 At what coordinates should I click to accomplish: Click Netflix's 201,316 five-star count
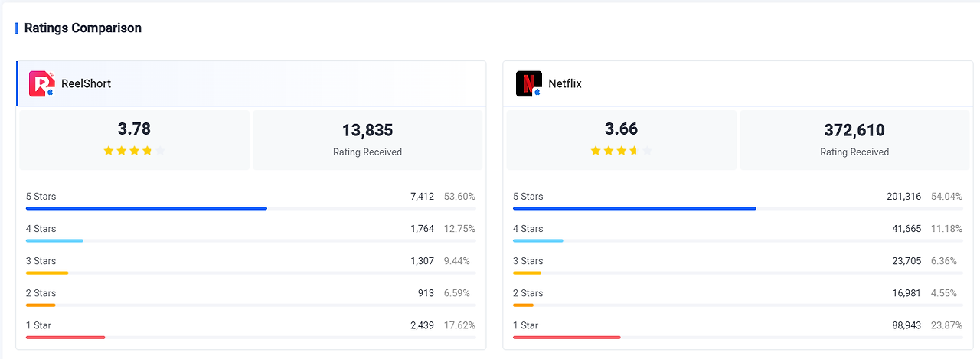904,197
